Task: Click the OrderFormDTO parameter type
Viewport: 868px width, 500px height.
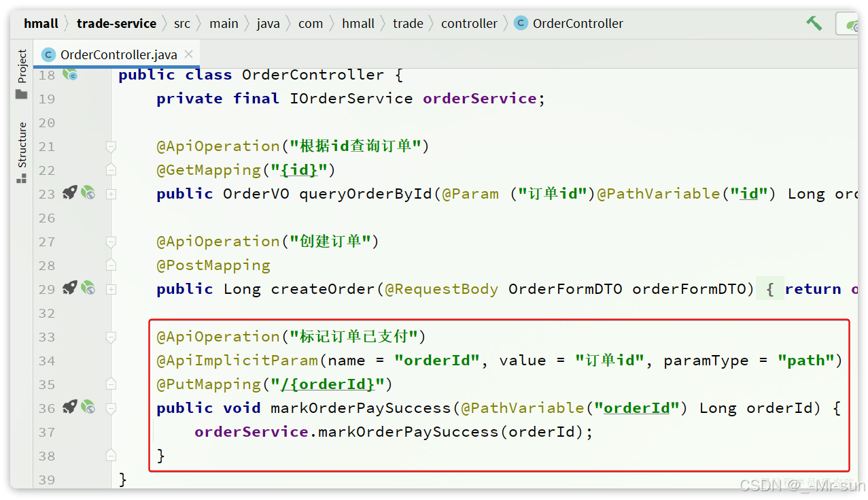Action: [x=565, y=289]
